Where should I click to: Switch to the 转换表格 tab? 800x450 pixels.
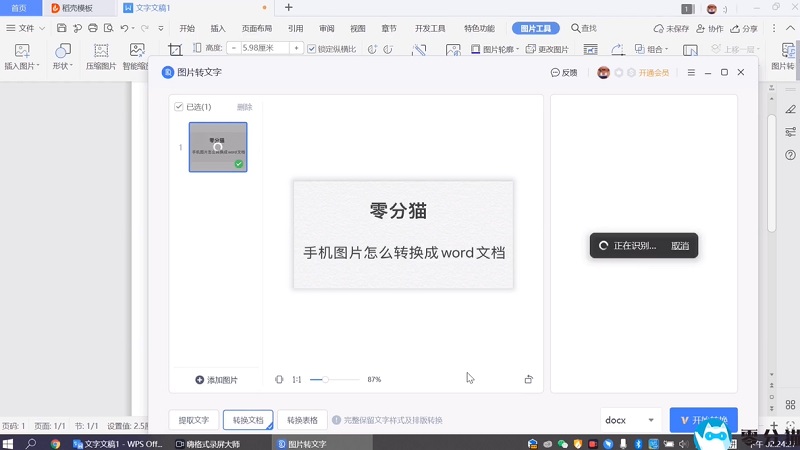coord(302,421)
